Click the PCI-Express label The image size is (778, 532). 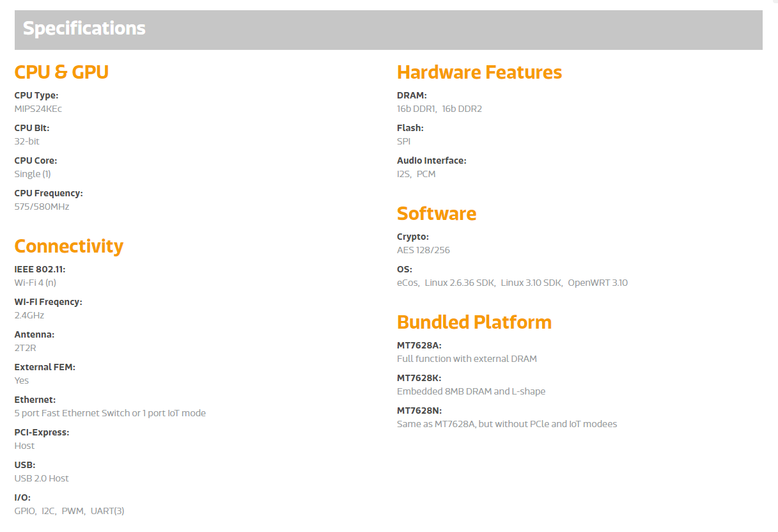click(x=42, y=432)
